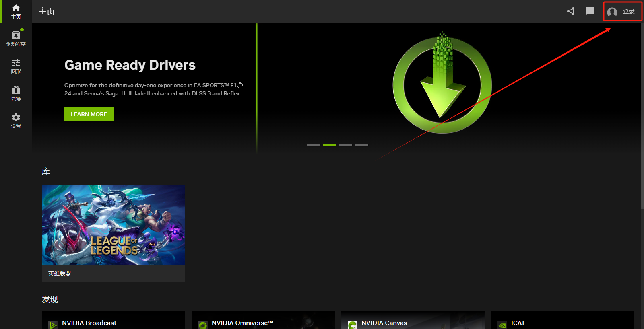The width and height of the screenshot is (644, 329).
Task: Click the vertical scrollbar on the right
Action: pos(642,116)
